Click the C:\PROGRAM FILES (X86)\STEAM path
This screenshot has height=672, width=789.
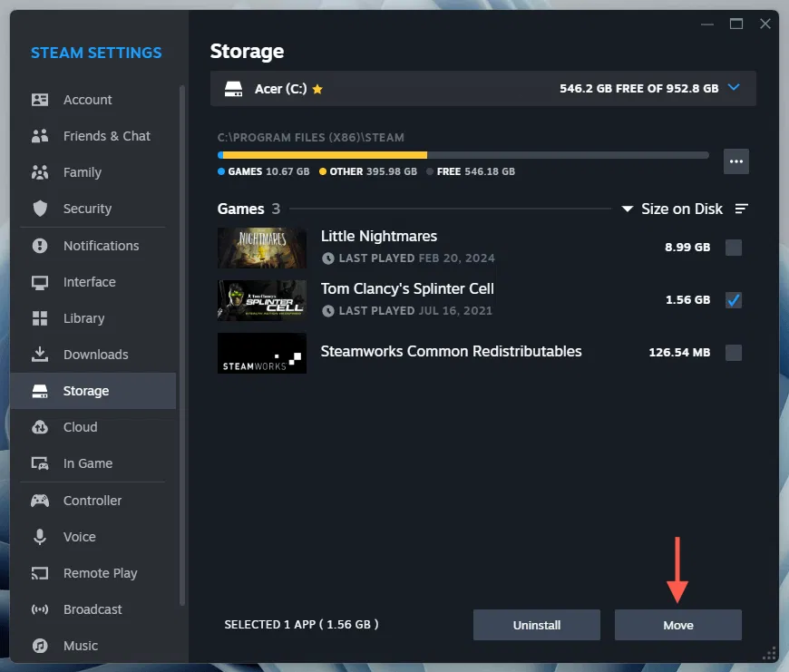point(310,137)
